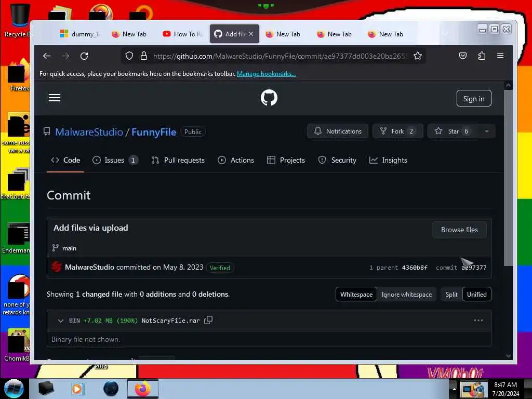Click the Browse files button
532x399 pixels.
tap(459, 230)
